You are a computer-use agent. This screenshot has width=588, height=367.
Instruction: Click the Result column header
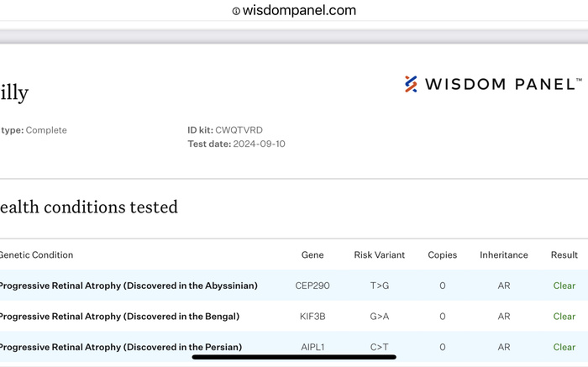[564, 254]
